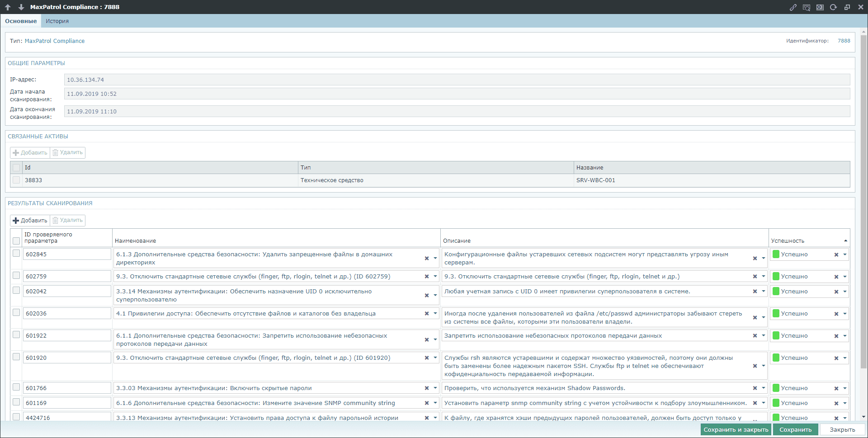Click the IP-адрес field showing 10.36.134.74

click(457, 80)
